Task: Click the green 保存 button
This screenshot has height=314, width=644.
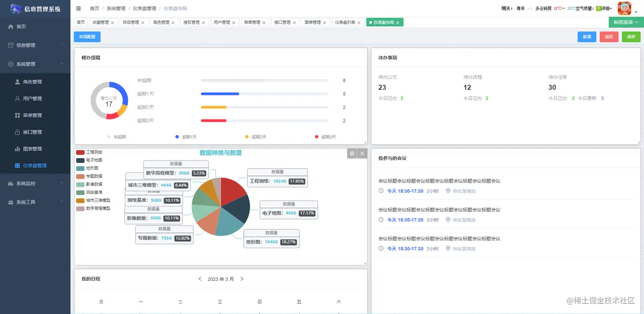Action: 631,37
